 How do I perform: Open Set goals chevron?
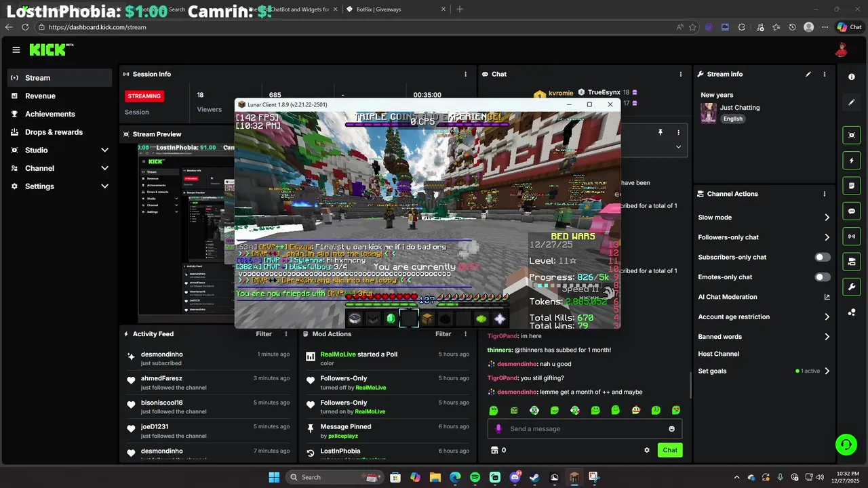[x=827, y=371]
